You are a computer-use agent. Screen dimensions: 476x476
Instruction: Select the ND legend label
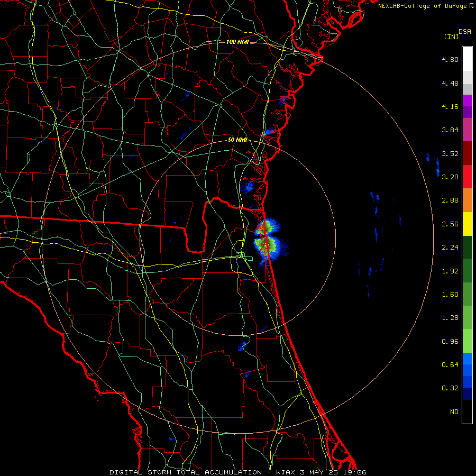point(454,412)
